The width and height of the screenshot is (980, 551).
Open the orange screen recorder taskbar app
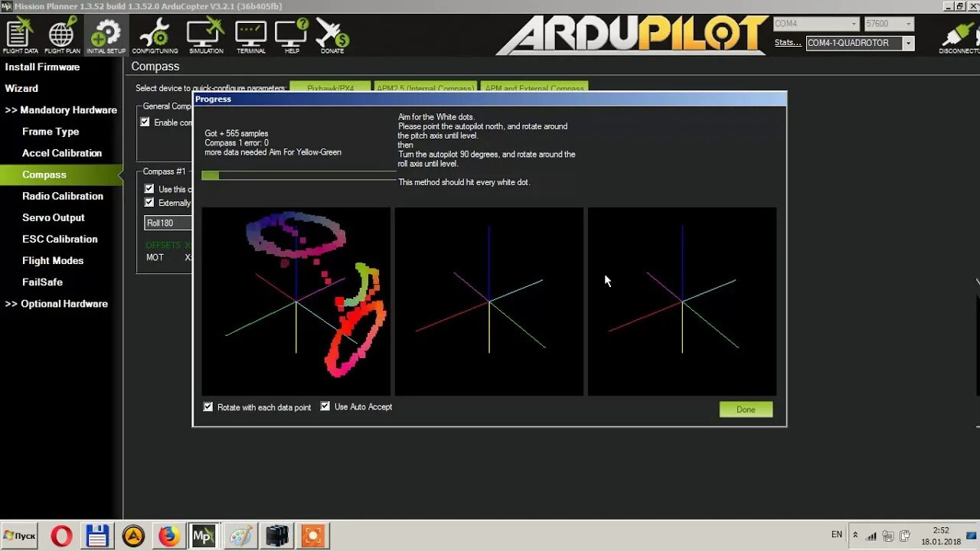(312, 536)
